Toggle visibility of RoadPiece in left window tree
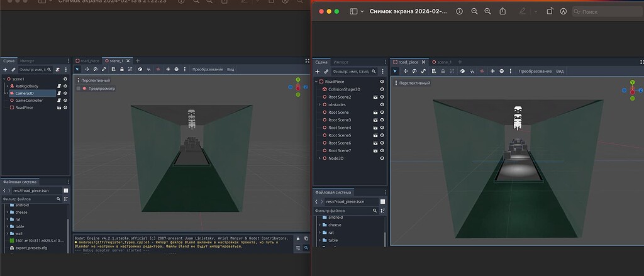644x276 pixels. [x=65, y=108]
